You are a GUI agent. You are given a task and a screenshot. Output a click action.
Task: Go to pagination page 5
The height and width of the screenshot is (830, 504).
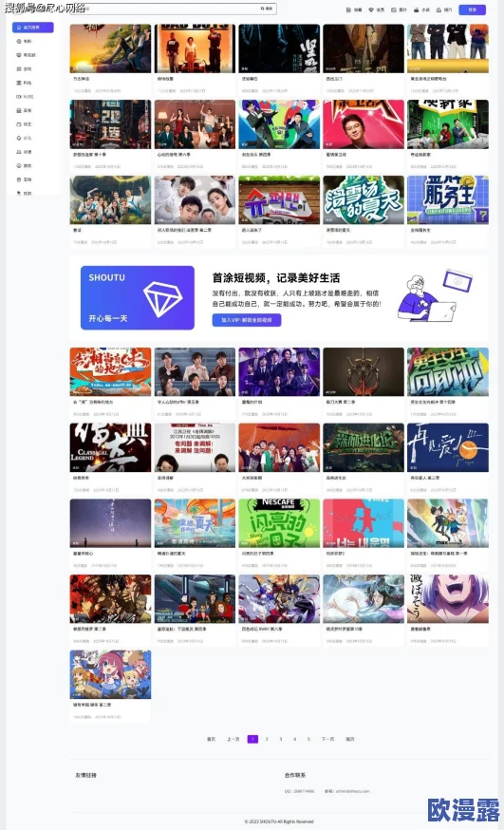coord(308,739)
